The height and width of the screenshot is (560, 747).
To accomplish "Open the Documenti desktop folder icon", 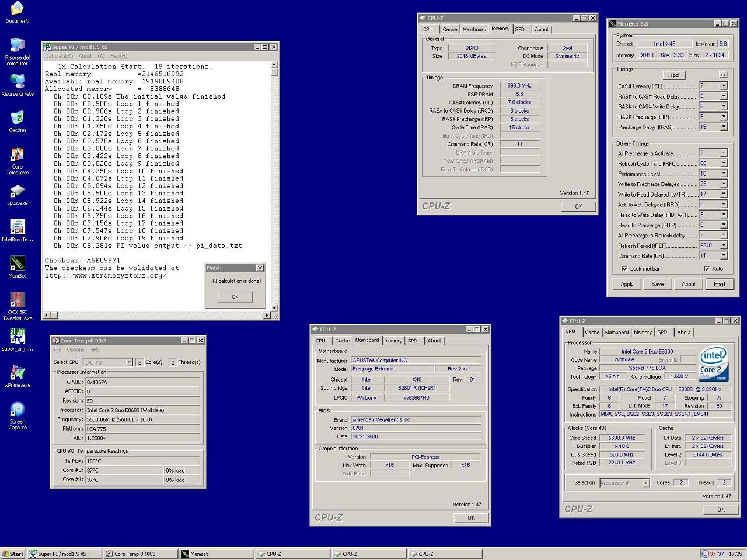I will (17, 13).
